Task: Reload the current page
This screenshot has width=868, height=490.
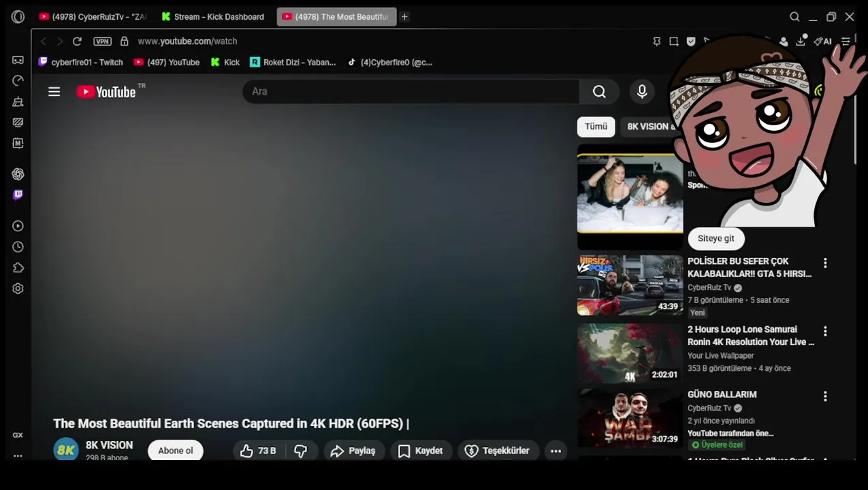Action: click(x=77, y=42)
